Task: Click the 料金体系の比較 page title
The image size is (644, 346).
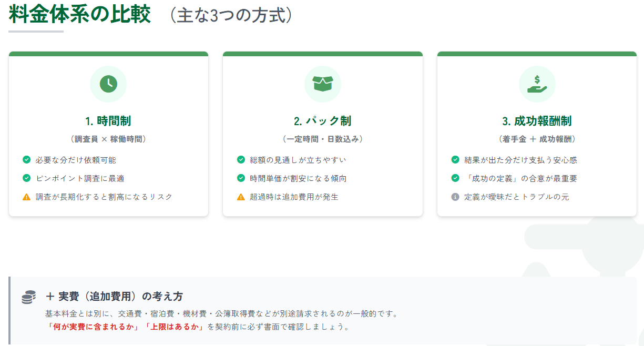Action: (x=80, y=15)
